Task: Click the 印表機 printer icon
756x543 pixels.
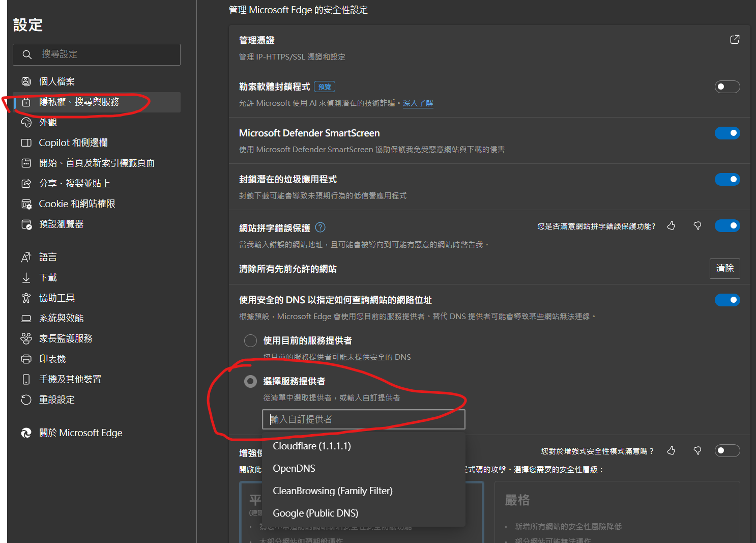Action: click(26, 359)
